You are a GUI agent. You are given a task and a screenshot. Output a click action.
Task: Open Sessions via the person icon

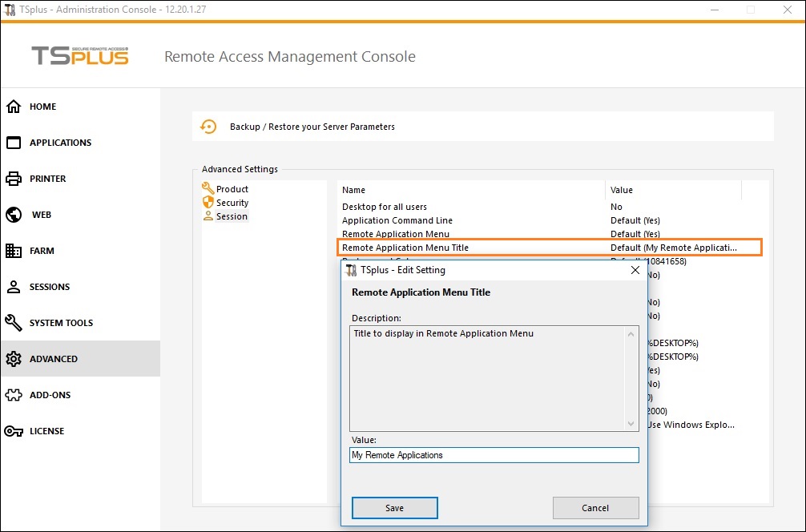click(14, 287)
